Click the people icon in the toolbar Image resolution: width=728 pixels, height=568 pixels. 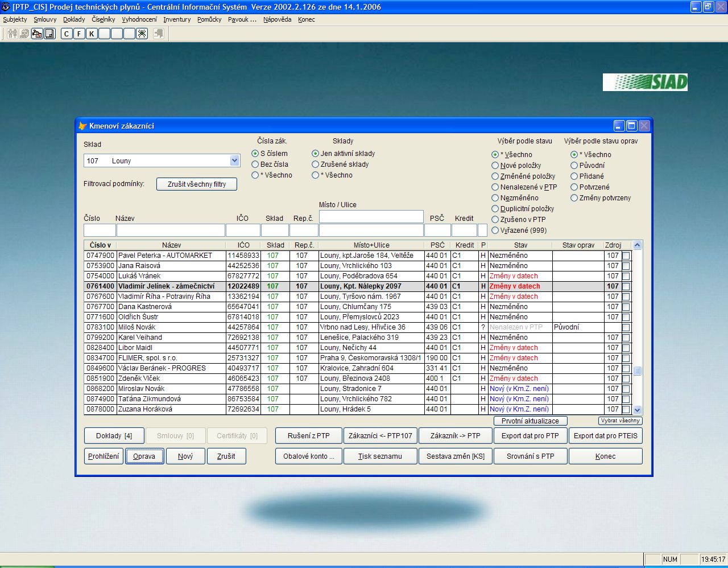tap(12, 34)
